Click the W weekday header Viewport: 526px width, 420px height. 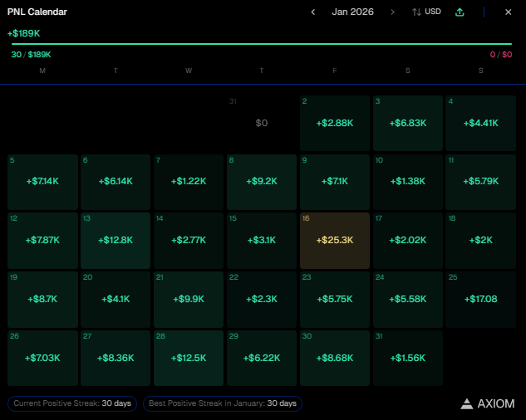click(189, 71)
